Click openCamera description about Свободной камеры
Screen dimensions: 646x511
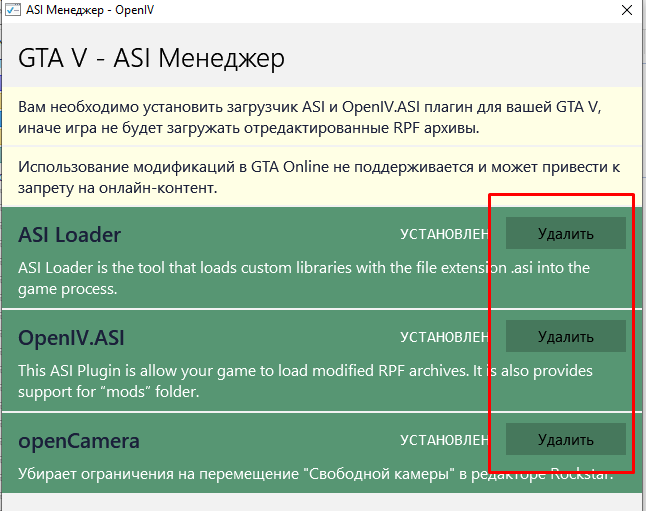click(316, 474)
